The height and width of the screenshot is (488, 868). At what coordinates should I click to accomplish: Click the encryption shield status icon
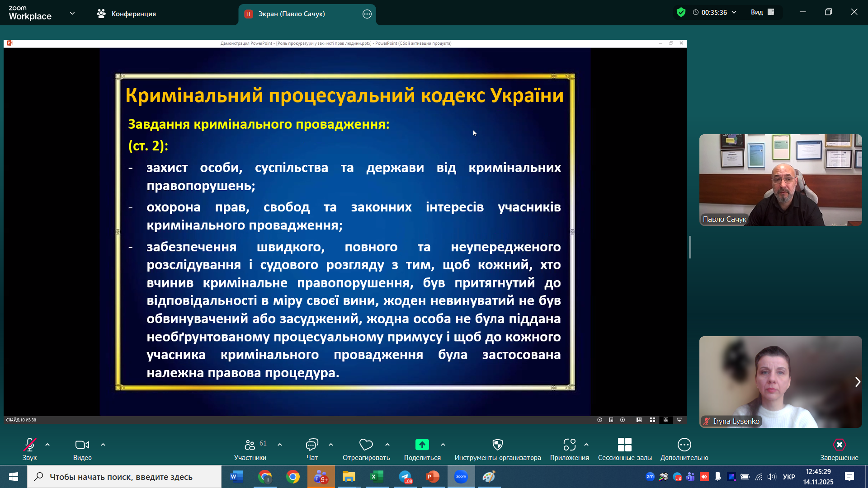click(x=681, y=12)
